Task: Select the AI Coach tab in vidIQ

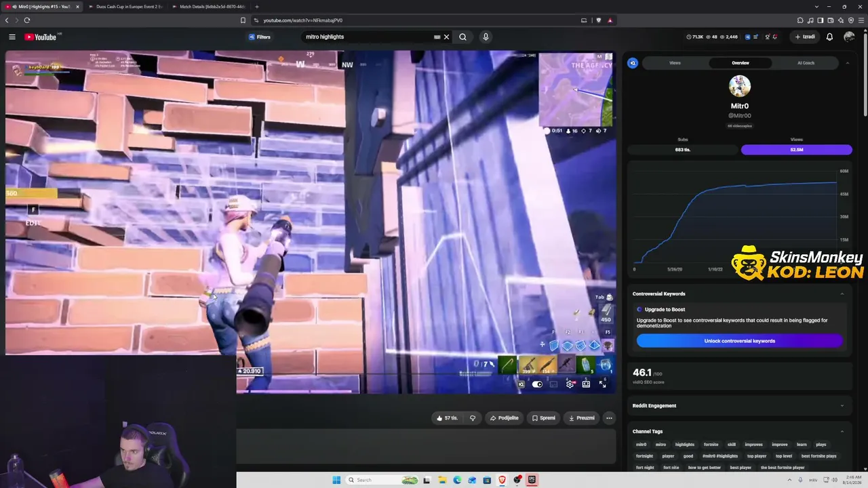Action: point(806,63)
